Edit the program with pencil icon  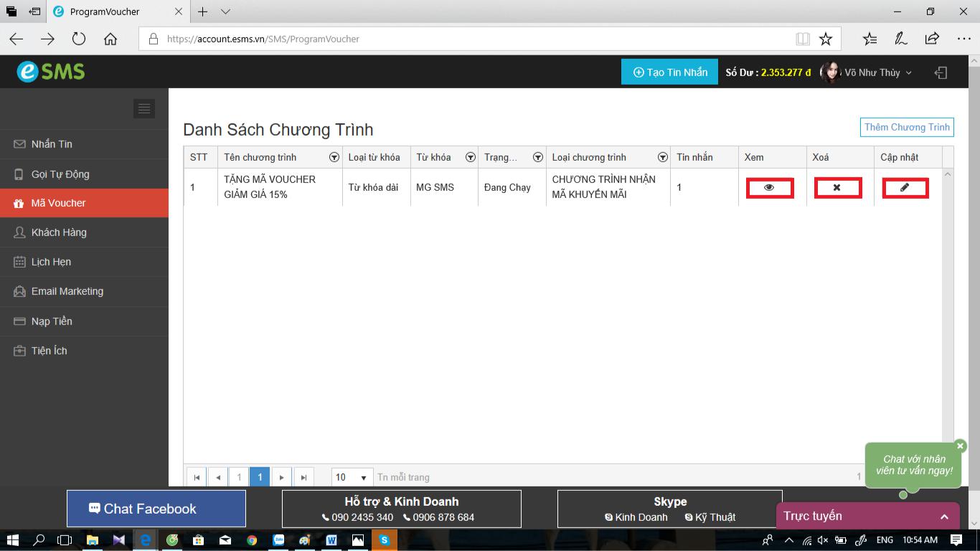[x=905, y=188]
